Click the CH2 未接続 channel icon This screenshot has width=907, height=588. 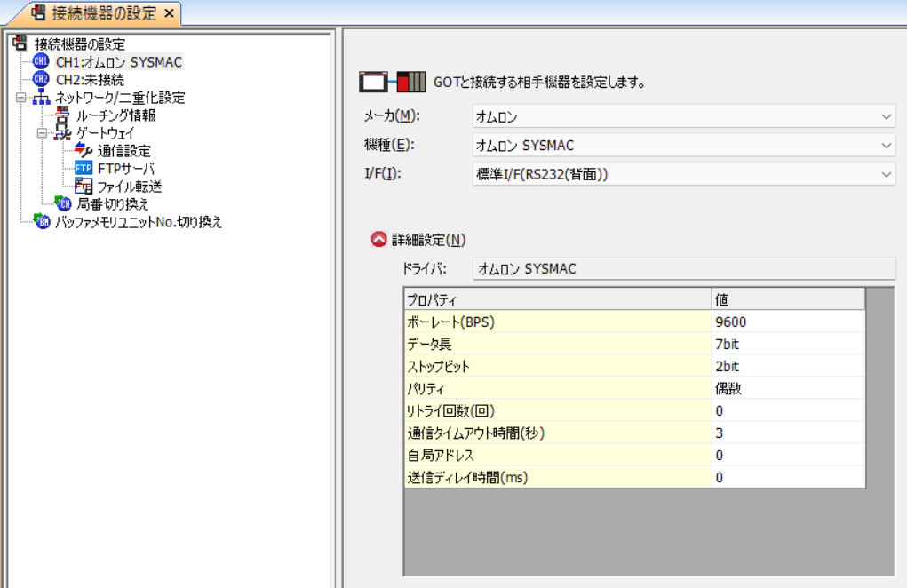(41, 80)
